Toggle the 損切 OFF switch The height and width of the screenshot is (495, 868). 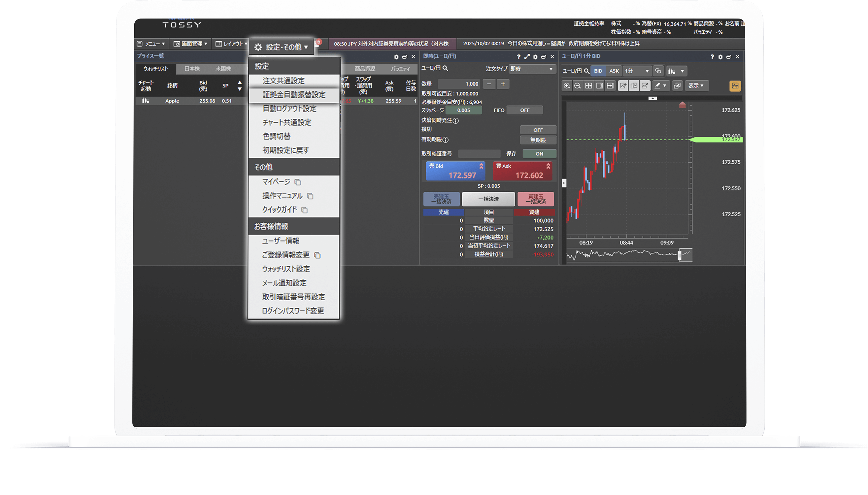(x=538, y=130)
